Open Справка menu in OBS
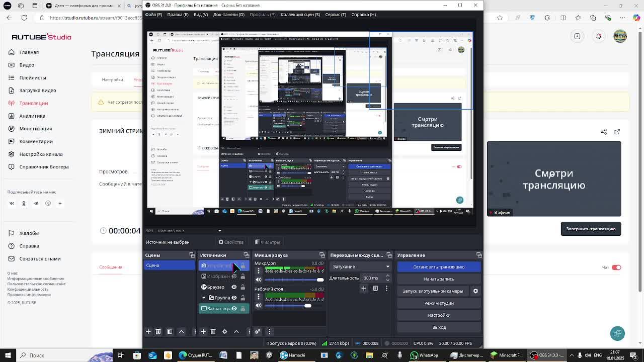Viewport: 644px width, 362px height. 363,15
